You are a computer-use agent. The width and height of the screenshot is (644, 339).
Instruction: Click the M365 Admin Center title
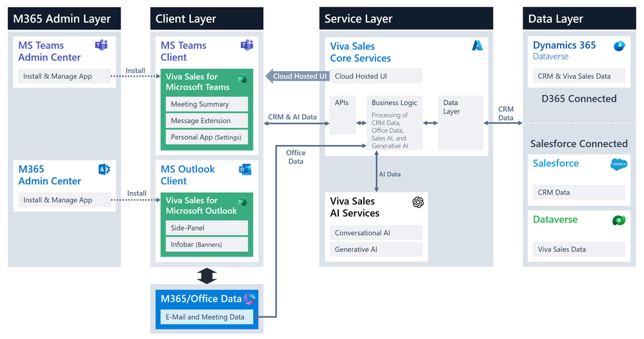[50, 175]
